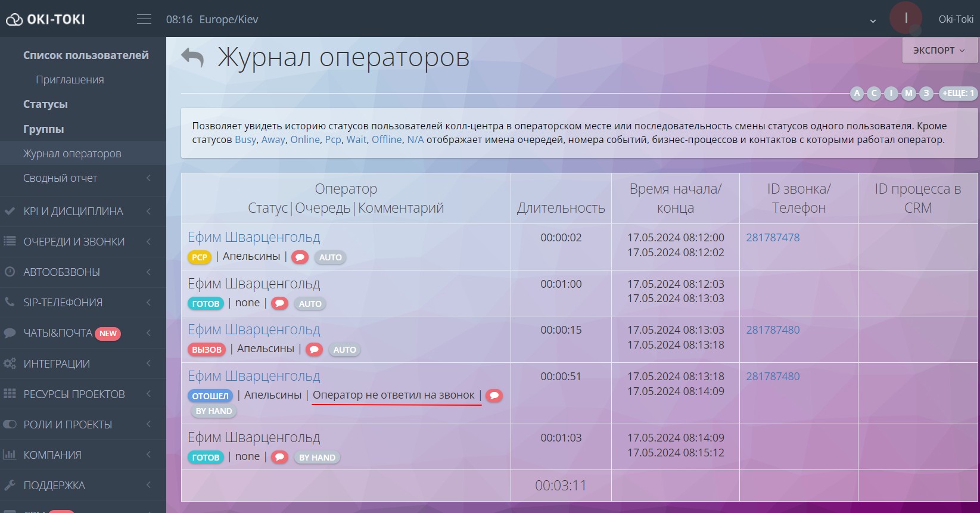The height and width of the screenshot is (513, 980).
Task: Click the NEW badge next to ЧАТЫ&ПОЧТА
Action: pyautogui.click(x=108, y=334)
